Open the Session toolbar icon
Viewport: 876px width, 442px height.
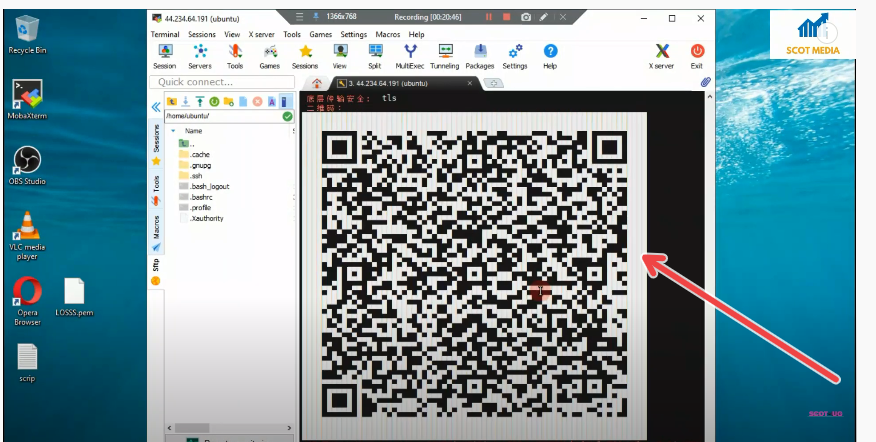pos(165,56)
